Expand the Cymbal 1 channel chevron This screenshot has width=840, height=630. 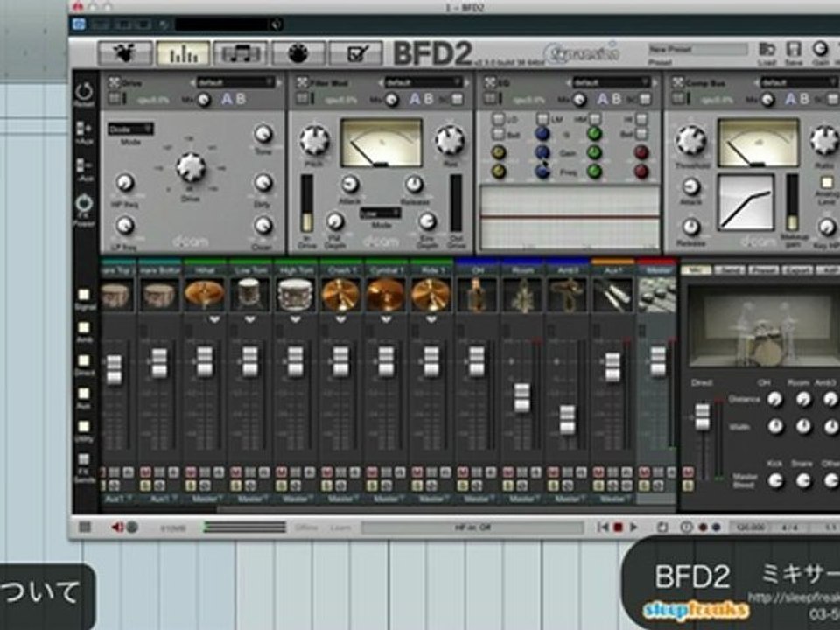pos(386,320)
